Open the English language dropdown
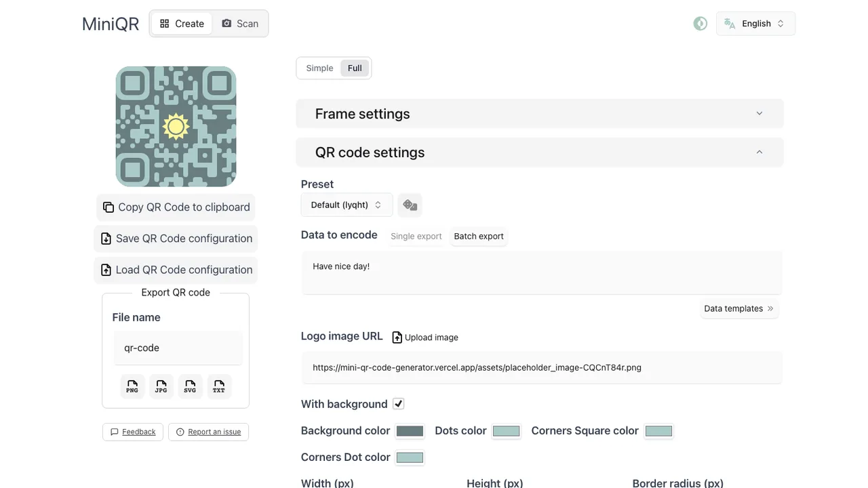This screenshot has height=488, width=868. (x=755, y=24)
